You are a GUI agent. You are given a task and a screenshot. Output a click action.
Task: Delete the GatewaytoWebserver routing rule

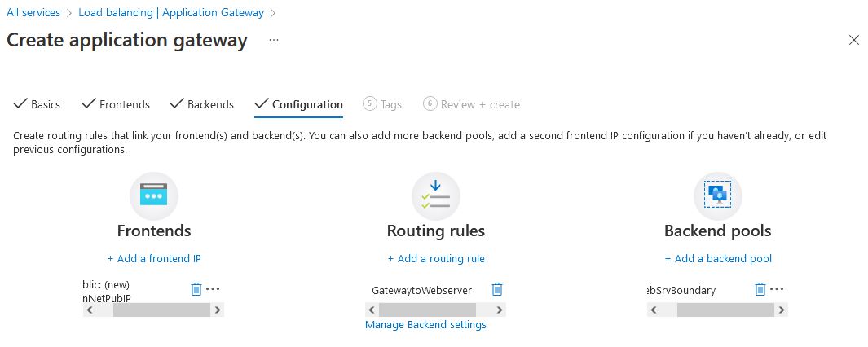[497, 289]
